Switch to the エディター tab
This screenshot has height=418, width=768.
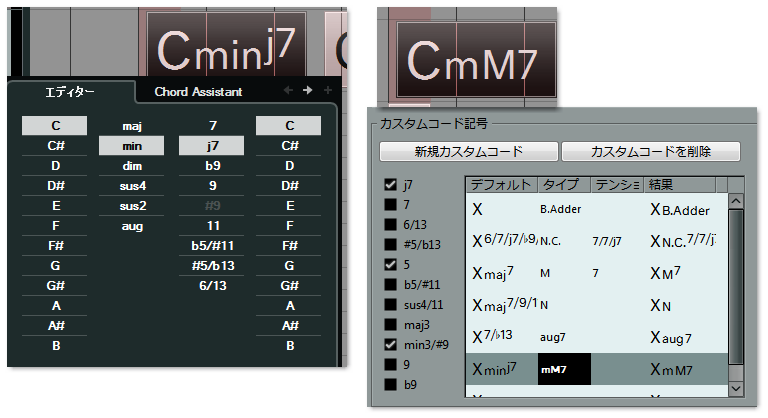[x=70, y=92]
